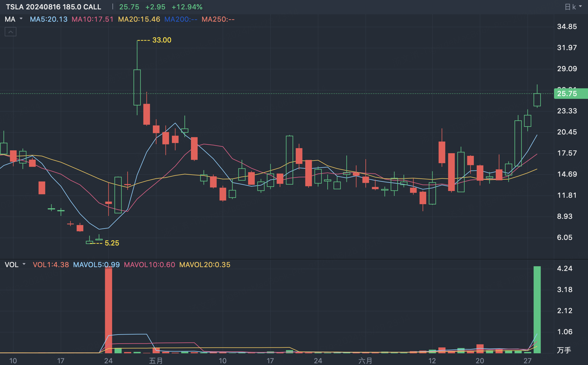This screenshot has width=588, height=365.
Task: Click the MA20:15.46 indicator label
Action: (x=139, y=19)
